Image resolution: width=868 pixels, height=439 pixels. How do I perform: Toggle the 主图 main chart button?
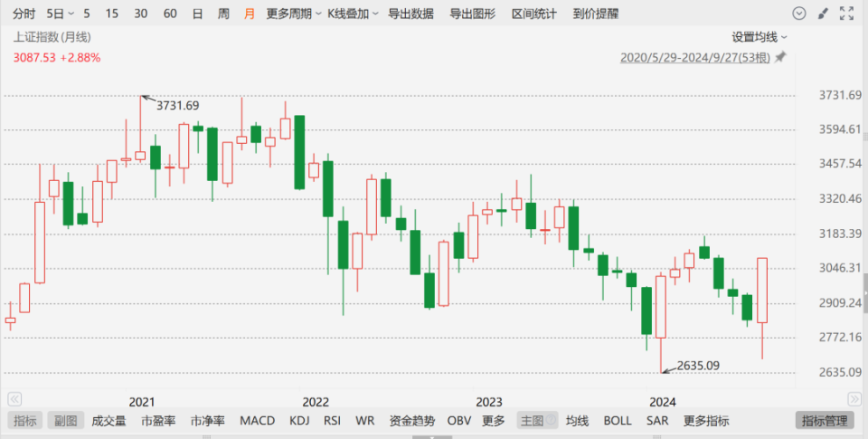pyautogui.click(x=537, y=421)
